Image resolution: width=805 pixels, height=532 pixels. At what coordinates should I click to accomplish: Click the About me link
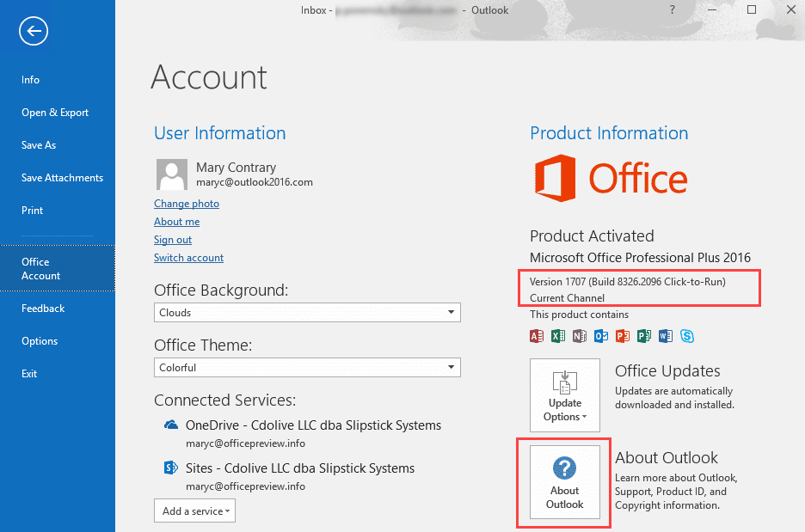click(176, 222)
